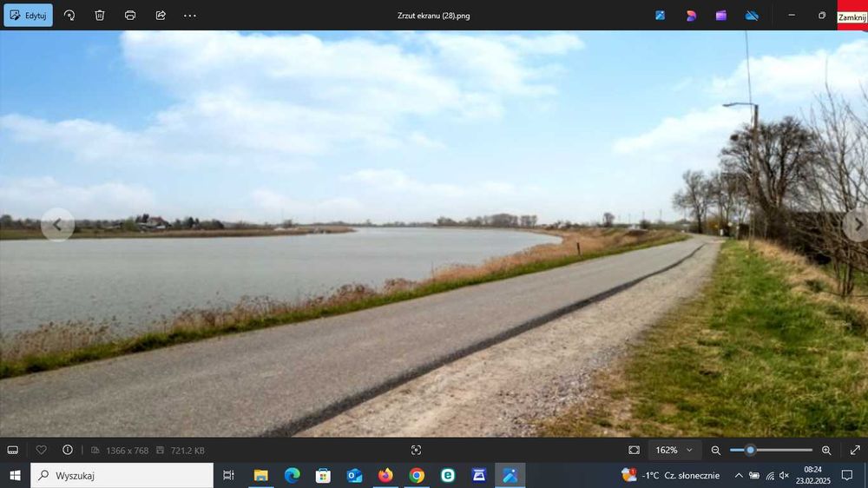Click the file title Zrzut ekranu (28).png
The image size is (868, 488).
click(x=433, y=16)
